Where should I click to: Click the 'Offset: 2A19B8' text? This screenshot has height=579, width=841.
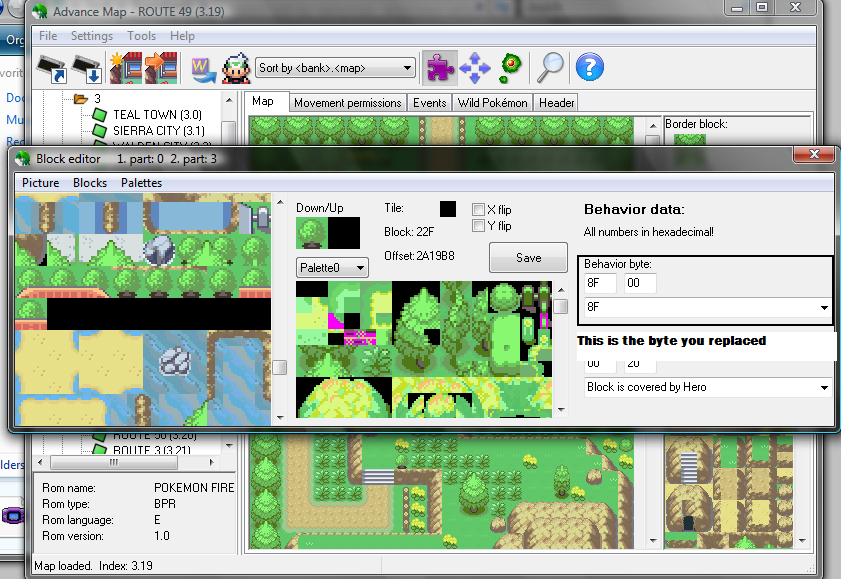pyautogui.click(x=419, y=256)
